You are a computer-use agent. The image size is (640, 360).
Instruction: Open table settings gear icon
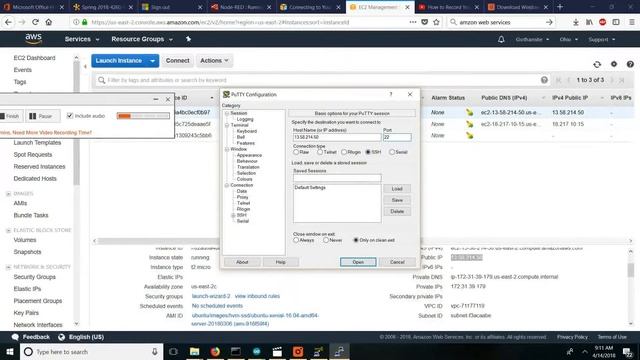tap(614, 64)
